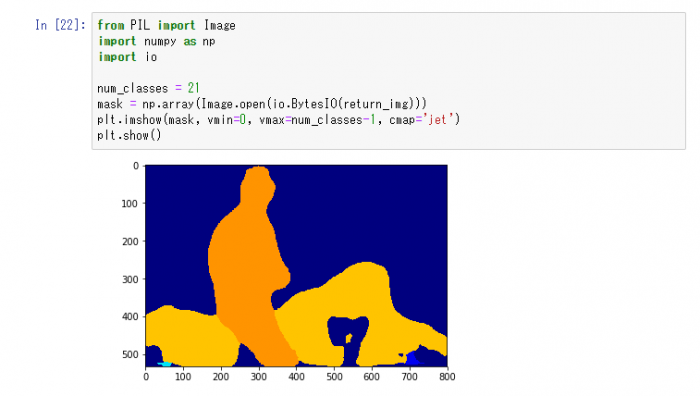Click the x-axis tick label 400

click(296, 377)
